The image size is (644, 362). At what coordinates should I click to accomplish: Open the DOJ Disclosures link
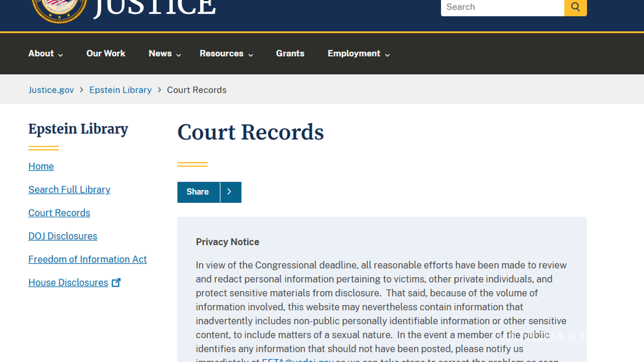coord(63,236)
